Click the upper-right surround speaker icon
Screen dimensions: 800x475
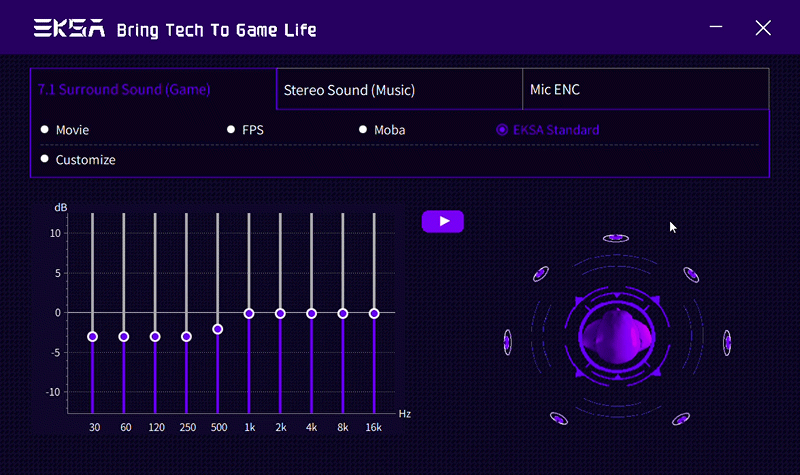click(x=690, y=274)
